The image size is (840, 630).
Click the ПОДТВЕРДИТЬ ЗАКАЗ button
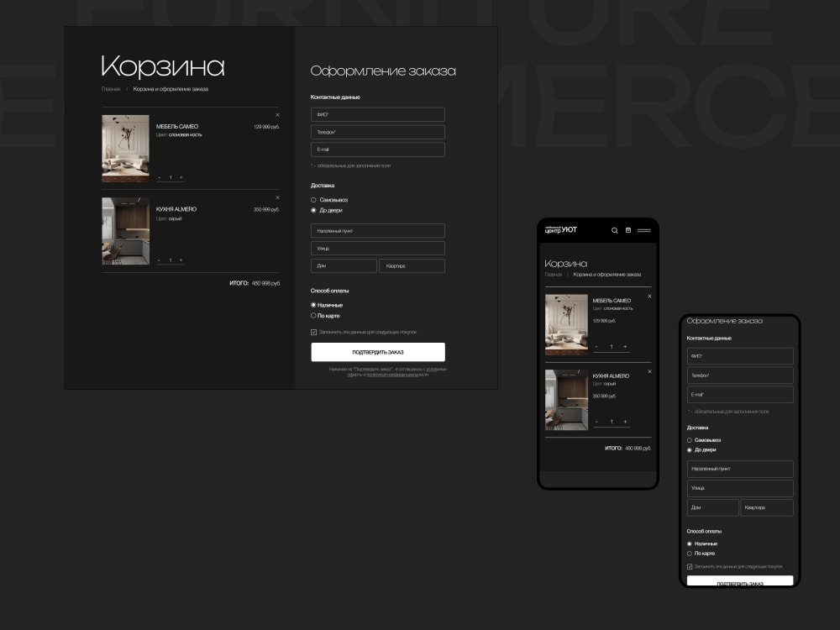(377, 352)
